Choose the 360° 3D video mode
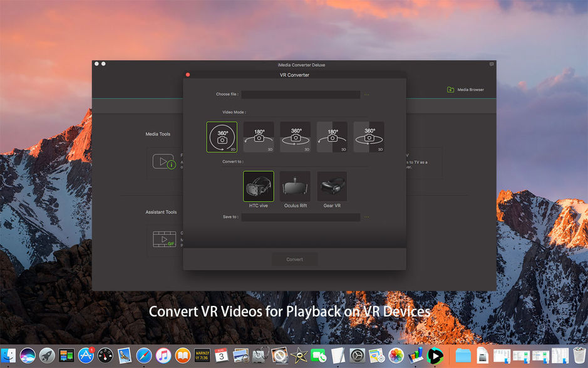Screen dimensions: 588x368 (295, 137)
